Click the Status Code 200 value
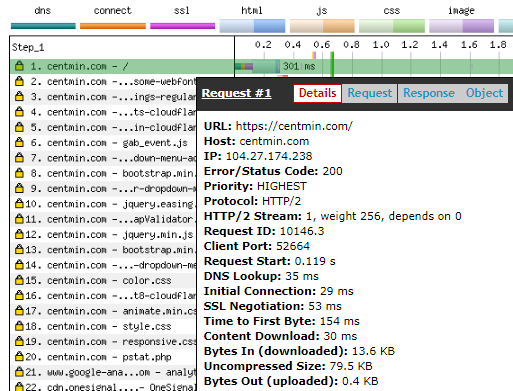 (332, 171)
